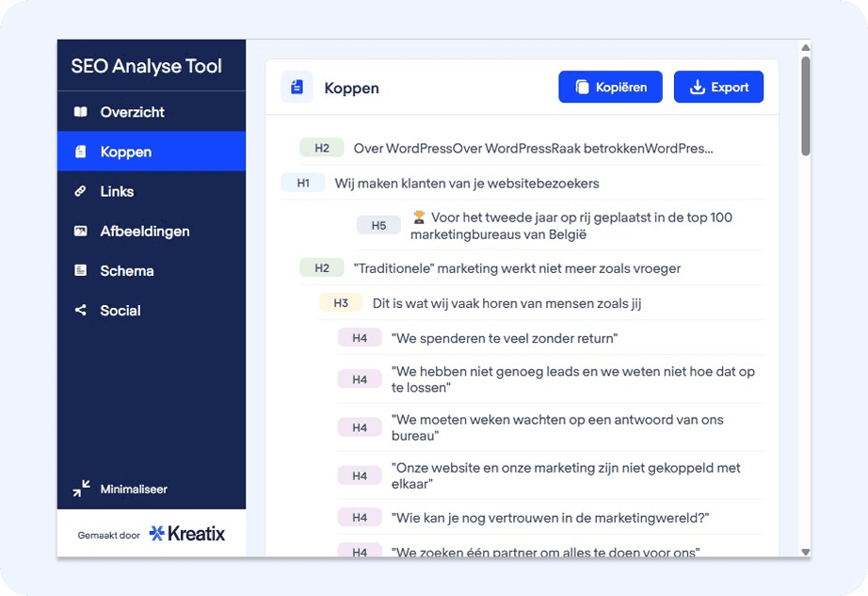Click the Afbeeldingen image icon
The height and width of the screenshot is (596, 868).
(80, 231)
